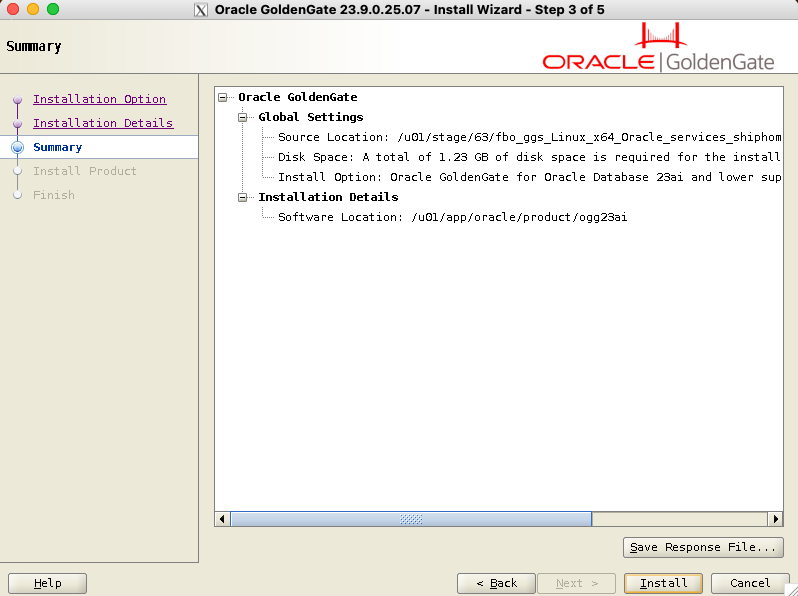The image size is (798, 596).
Task: Select the Oracle GoldenGate root label
Action: click(298, 97)
